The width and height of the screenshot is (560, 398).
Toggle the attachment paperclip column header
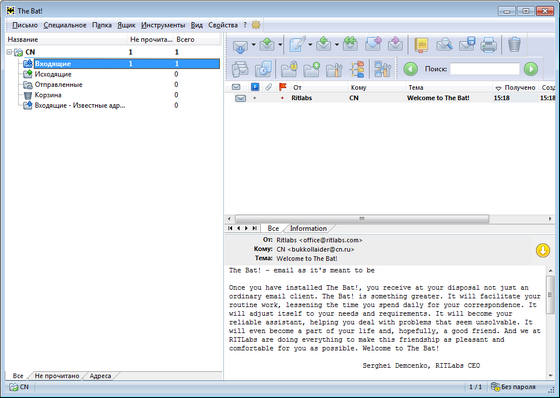268,87
